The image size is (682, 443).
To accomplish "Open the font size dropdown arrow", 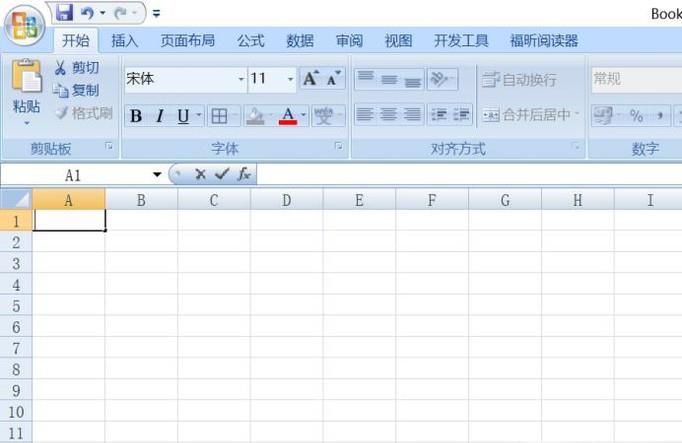I will [291, 79].
